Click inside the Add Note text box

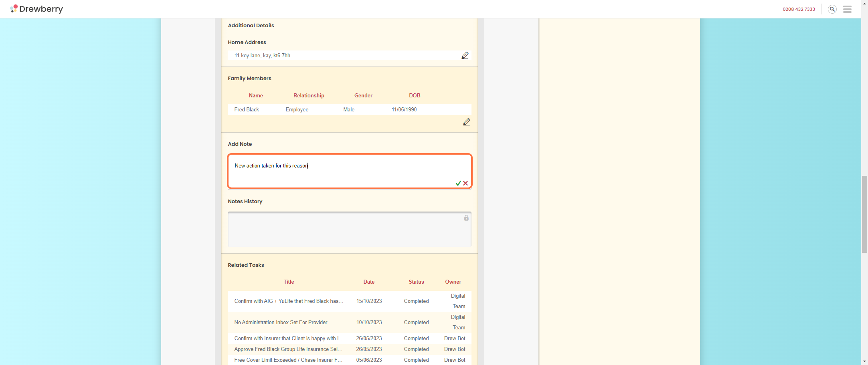(350, 171)
